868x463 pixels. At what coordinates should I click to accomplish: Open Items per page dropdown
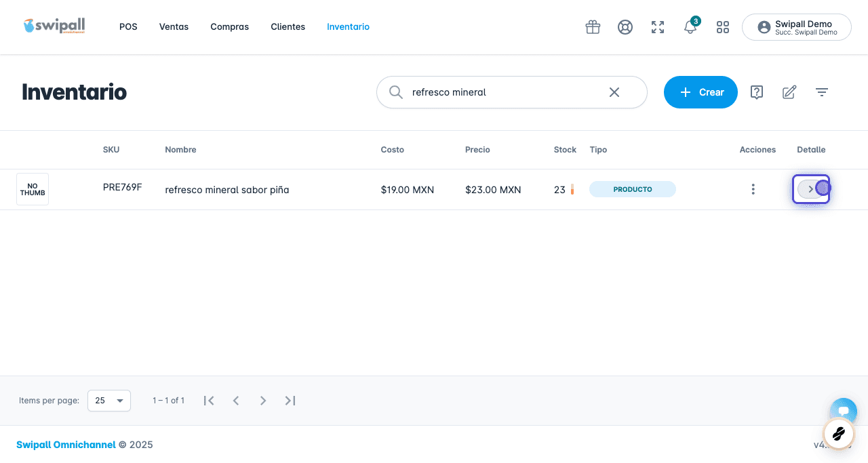coord(109,401)
